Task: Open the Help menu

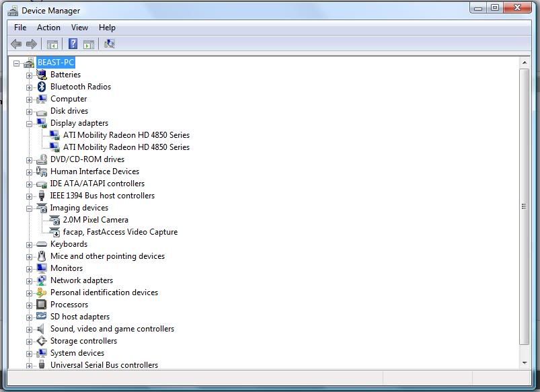Action: [107, 28]
